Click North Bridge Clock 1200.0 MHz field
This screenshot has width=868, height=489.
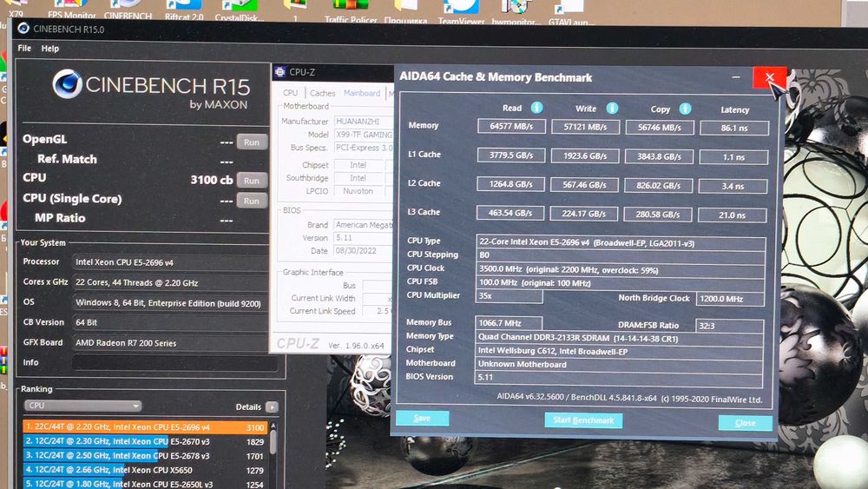click(x=730, y=299)
